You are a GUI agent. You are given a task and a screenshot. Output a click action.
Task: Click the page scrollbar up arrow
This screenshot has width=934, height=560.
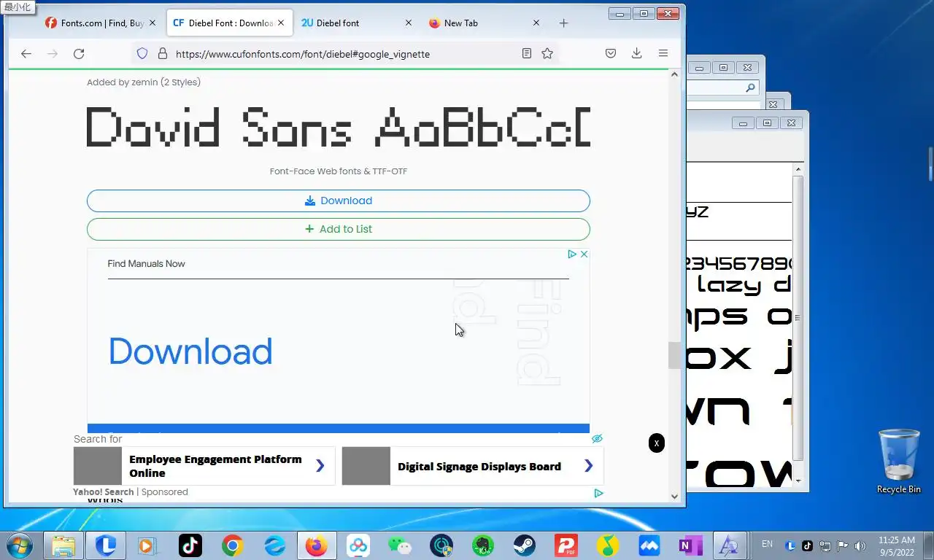[x=674, y=74]
